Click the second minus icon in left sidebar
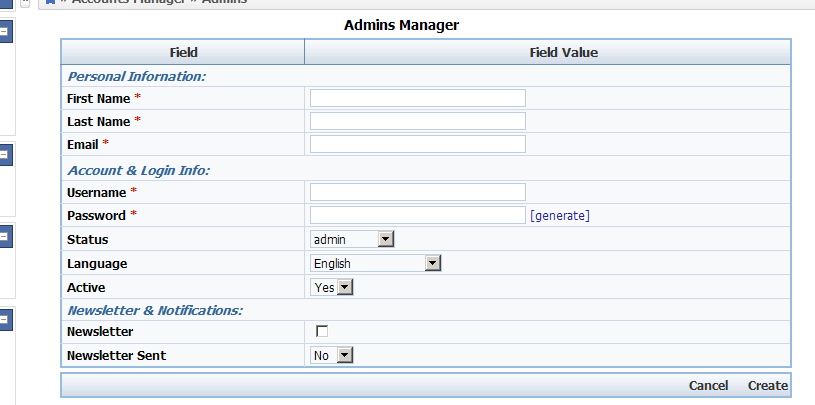This screenshot has height=405, width=815. coord(4,154)
